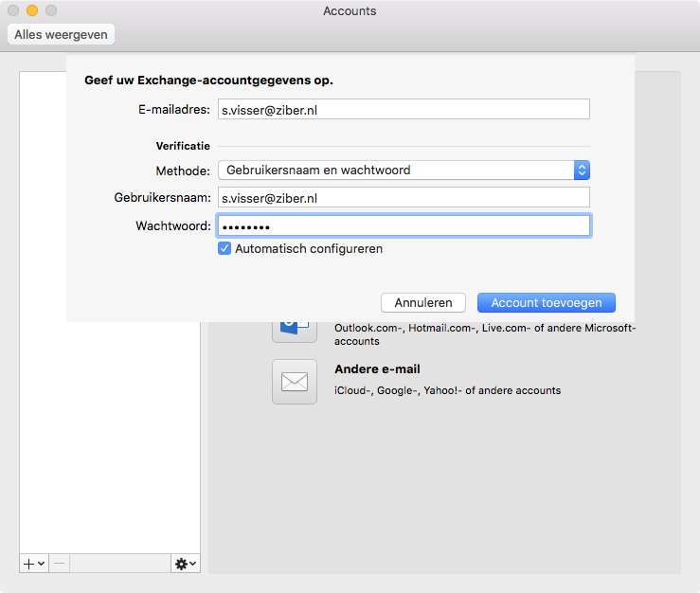This screenshot has height=593, width=700.
Task: Click the Outlook account type icon
Action: 295,332
